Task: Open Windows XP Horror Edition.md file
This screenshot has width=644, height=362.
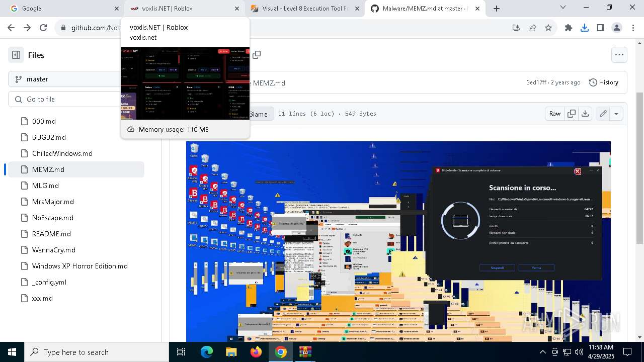Action: (74, 266)
